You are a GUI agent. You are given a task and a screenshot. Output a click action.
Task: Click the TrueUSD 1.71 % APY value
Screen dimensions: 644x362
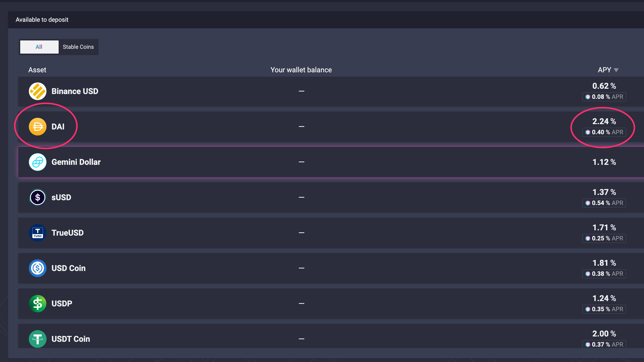(x=604, y=228)
